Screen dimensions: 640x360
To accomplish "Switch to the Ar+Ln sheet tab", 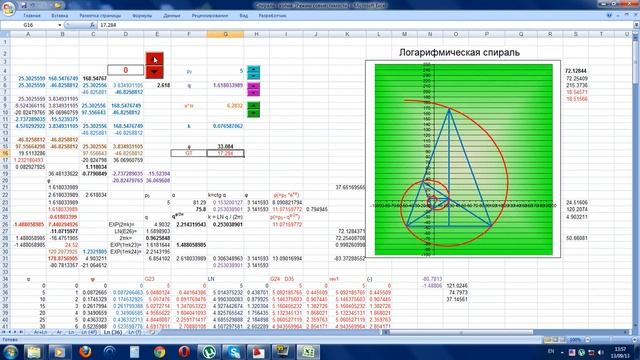I will tap(40, 333).
